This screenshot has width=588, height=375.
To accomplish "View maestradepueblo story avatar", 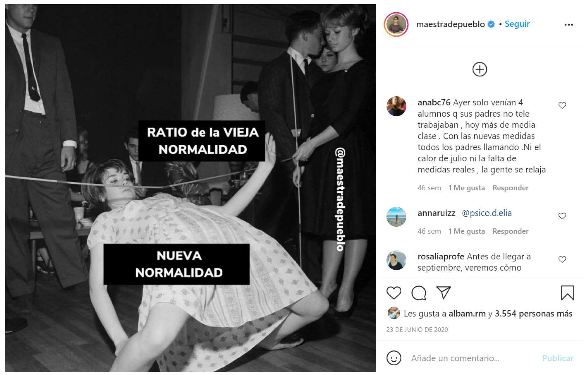I will click(x=396, y=24).
